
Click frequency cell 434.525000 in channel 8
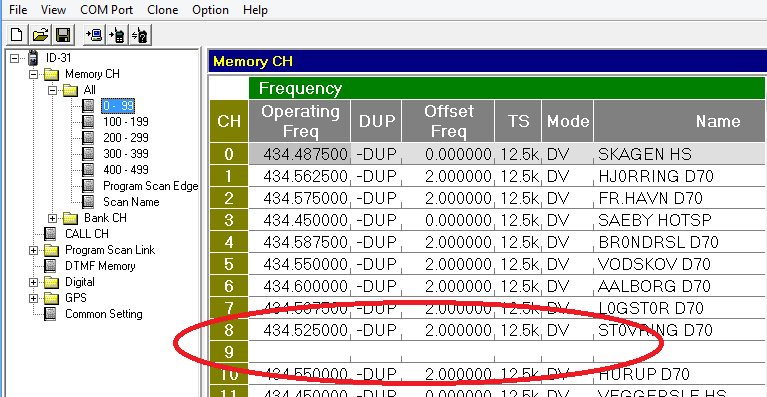299,331
